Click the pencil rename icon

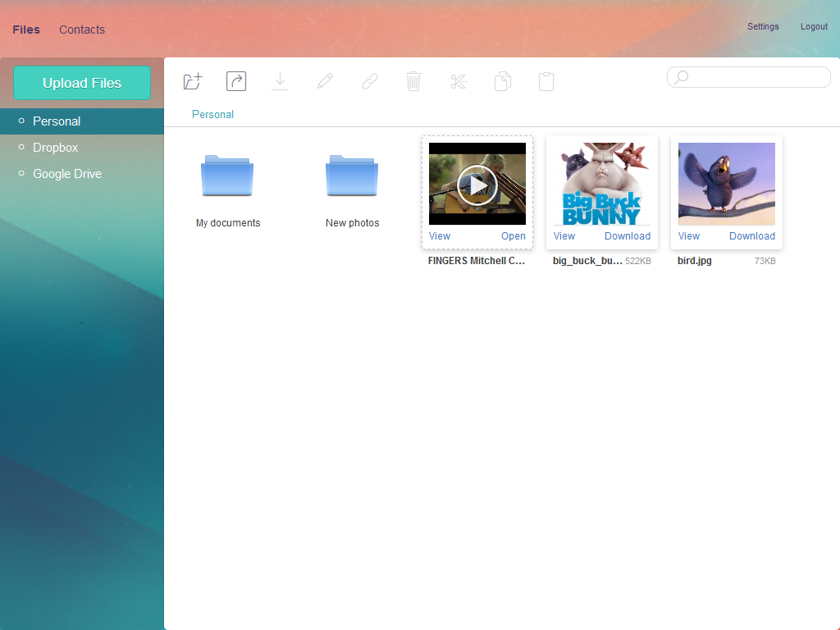[x=325, y=81]
